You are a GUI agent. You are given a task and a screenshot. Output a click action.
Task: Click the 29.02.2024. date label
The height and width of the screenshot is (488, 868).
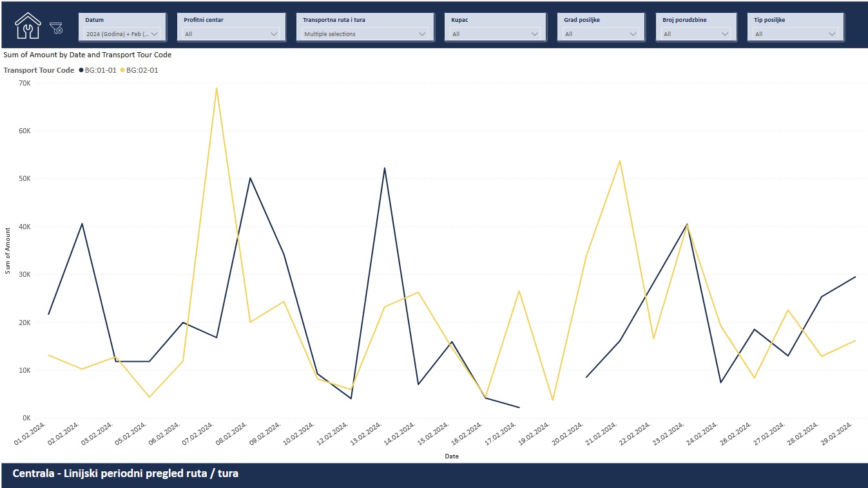pyautogui.click(x=836, y=435)
